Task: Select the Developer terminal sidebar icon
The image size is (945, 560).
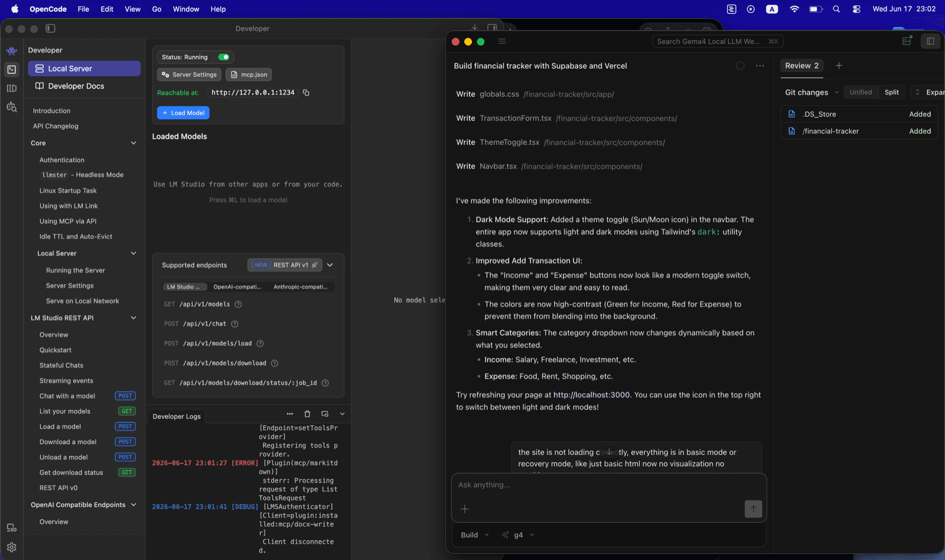Action: [x=11, y=70]
